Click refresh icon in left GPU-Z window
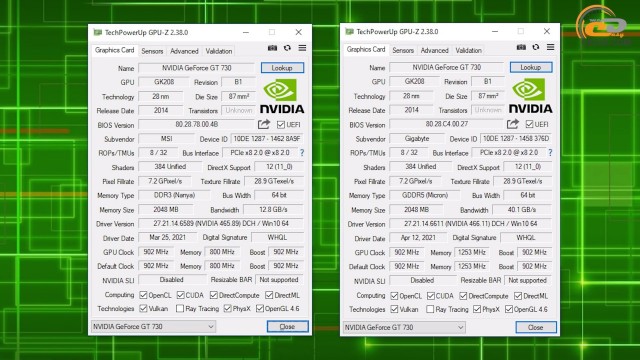The height and width of the screenshot is (360, 640). click(x=287, y=48)
